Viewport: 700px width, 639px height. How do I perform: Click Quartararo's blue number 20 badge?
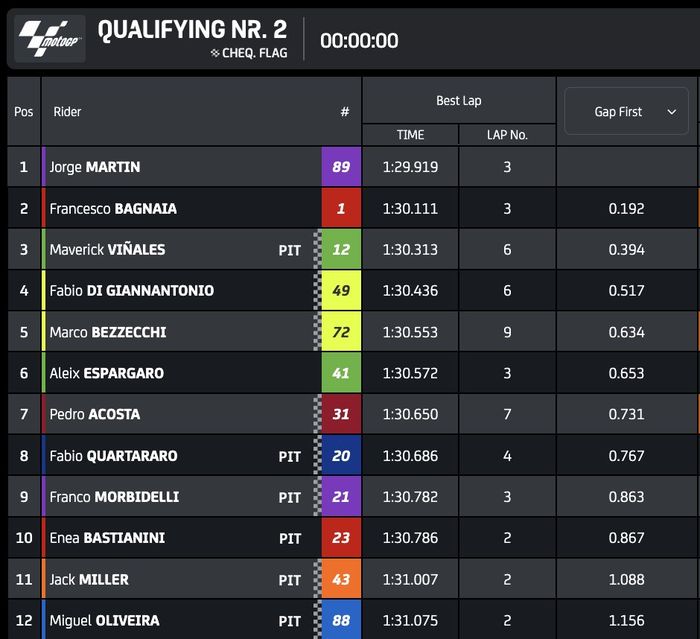click(341, 455)
